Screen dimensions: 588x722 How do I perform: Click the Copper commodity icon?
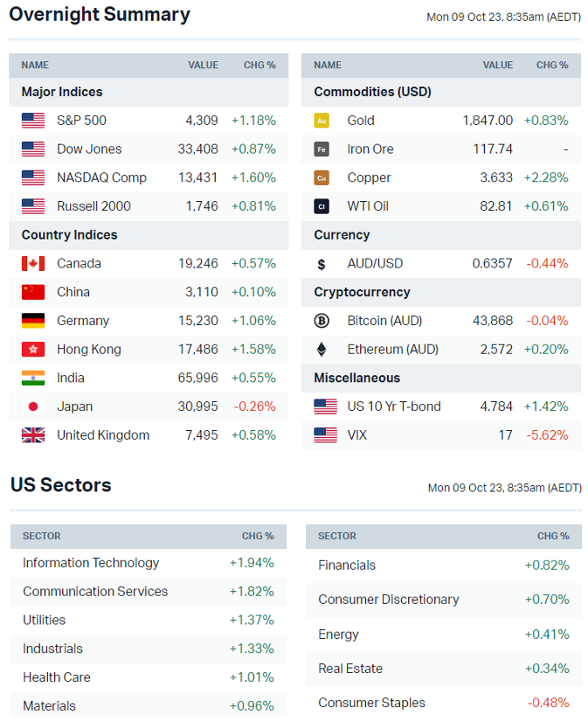point(322,177)
